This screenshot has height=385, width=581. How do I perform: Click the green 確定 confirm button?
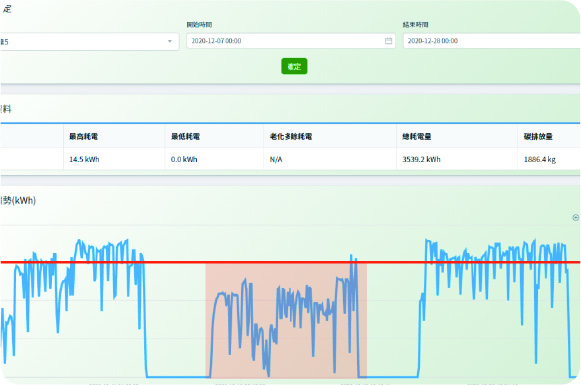(294, 66)
